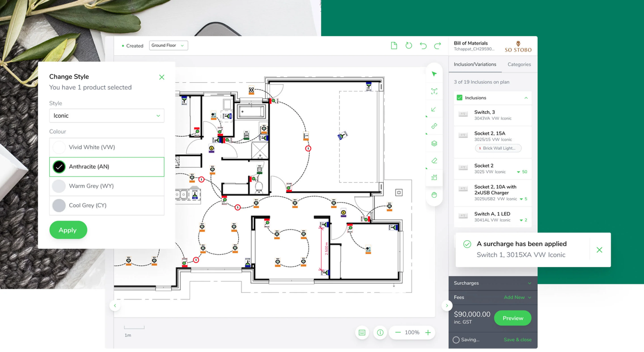Viewport: 644px width, 352px height.
Task: Click the Socket 2, 15A product thumbnail
Action: tap(463, 135)
